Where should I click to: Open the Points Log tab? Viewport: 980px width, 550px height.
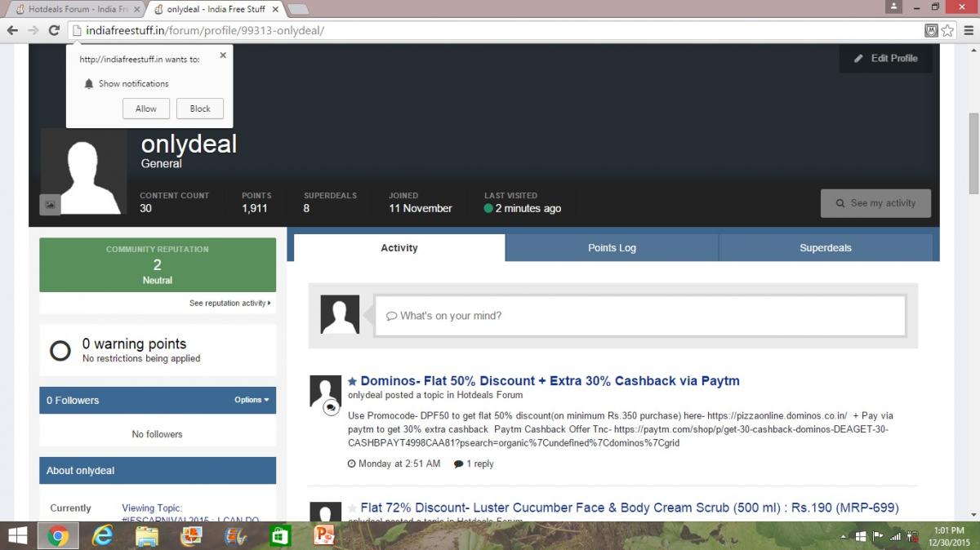tap(612, 248)
